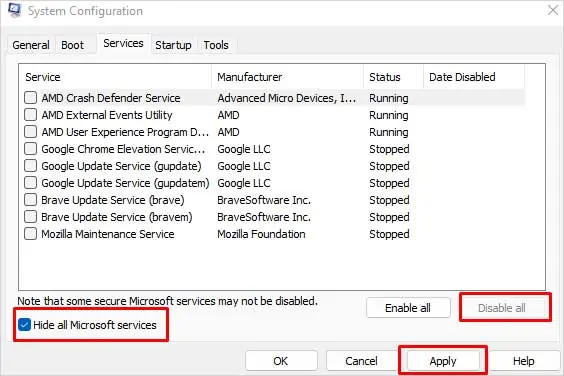
Task: Select the AMD External Events Utility name
Action: coord(107,115)
